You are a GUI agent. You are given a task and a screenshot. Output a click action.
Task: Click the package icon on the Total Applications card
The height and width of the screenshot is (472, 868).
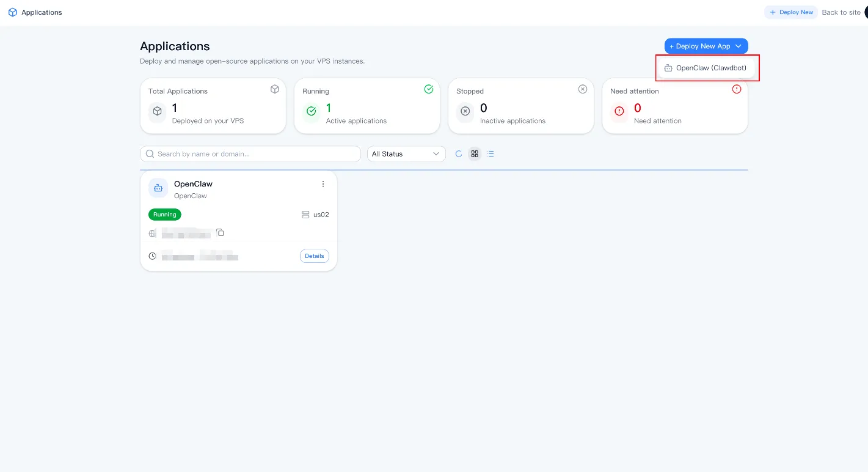click(x=158, y=112)
